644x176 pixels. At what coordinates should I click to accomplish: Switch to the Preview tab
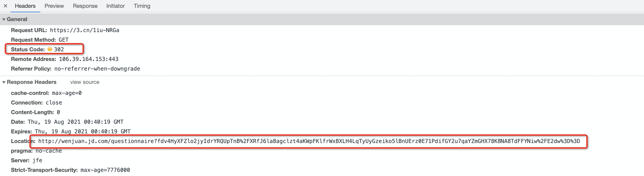tap(54, 6)
